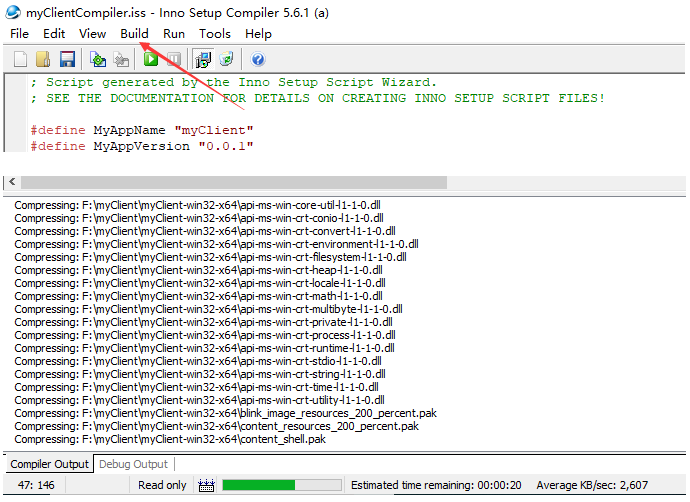Click the Target Uninstall toolbar icon
Screen dimensions: 690x502
click(x=226, y=59)
